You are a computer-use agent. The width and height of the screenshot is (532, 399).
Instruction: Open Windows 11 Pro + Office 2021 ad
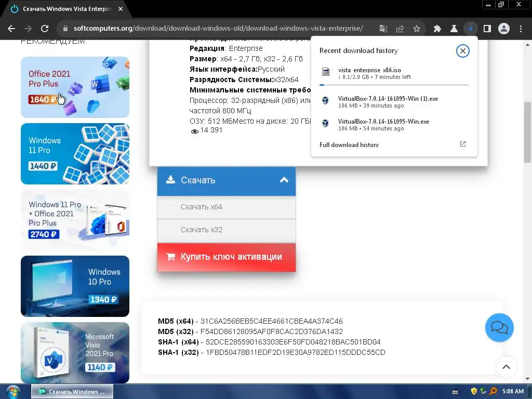click(x=75, y=220)
